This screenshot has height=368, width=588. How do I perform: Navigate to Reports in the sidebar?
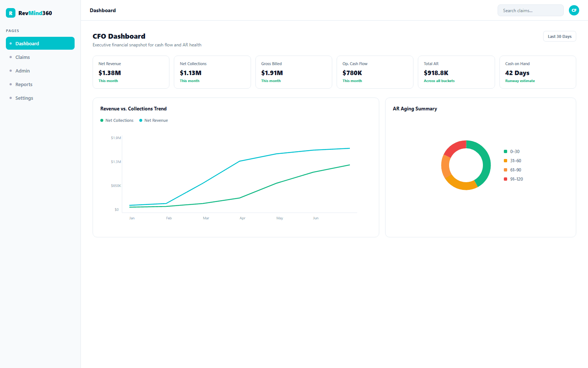(x=40, y=84)
